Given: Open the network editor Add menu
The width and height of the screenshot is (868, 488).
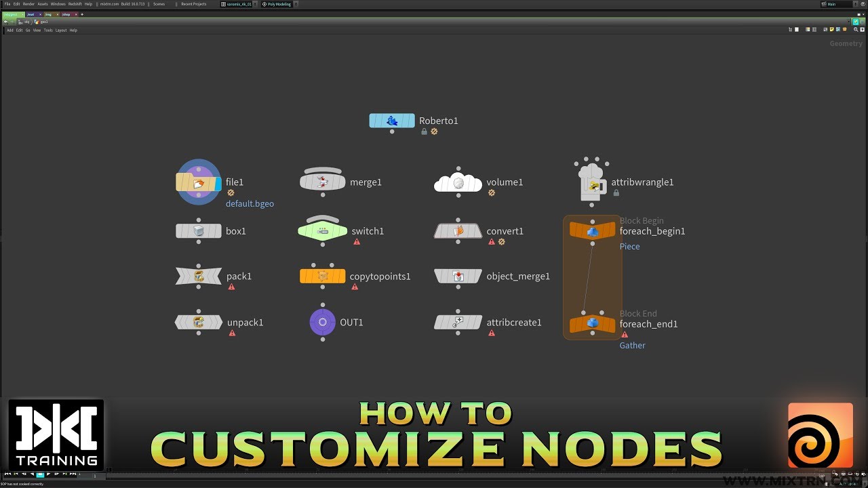Looking at the screenshot, I should coord(10,30).
